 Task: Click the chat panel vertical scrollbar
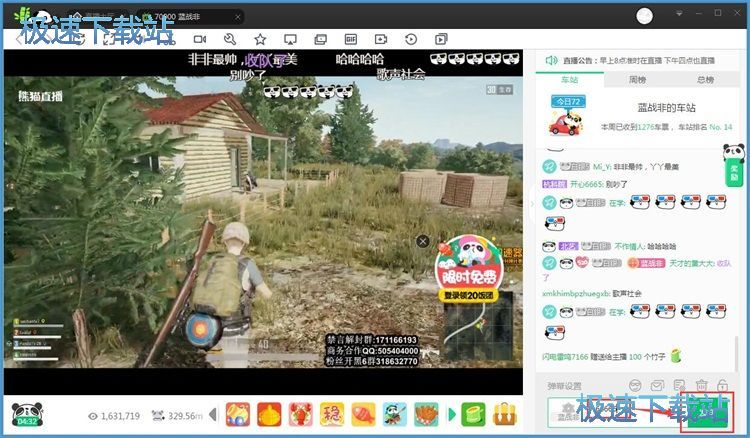(x=737, y=354)
